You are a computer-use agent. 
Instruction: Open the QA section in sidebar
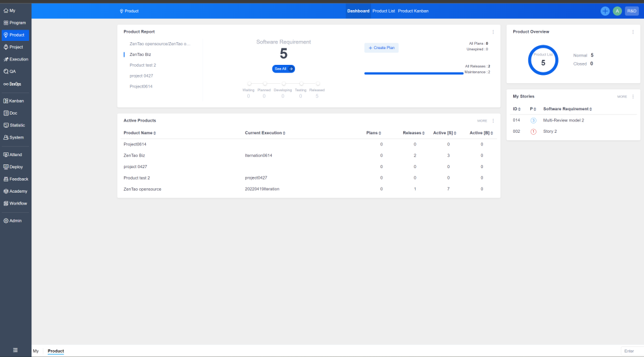tap(13, 71)
